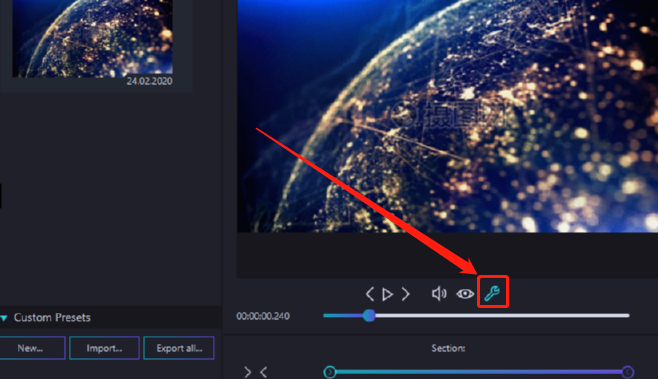Image resolution: width=658 pixels, height=379 pixels.
Task: Collapse the Custom Presets triangle
Action: point(4,318)
